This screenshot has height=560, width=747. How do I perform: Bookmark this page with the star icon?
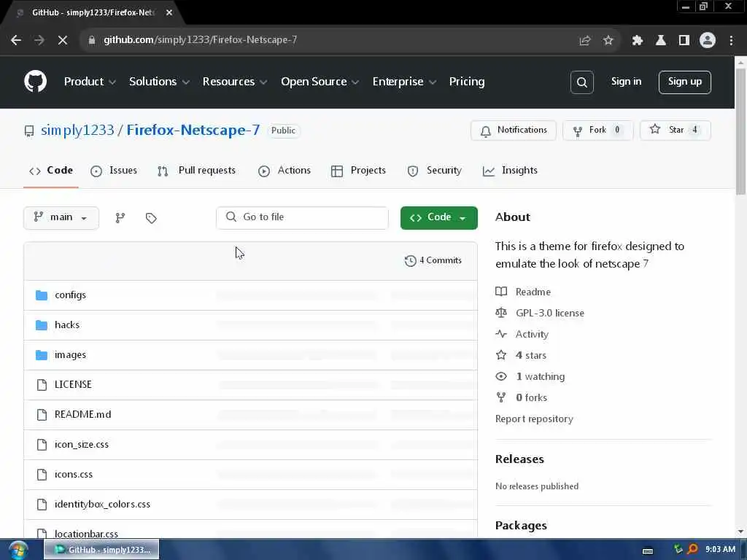[x=608, y=41]
